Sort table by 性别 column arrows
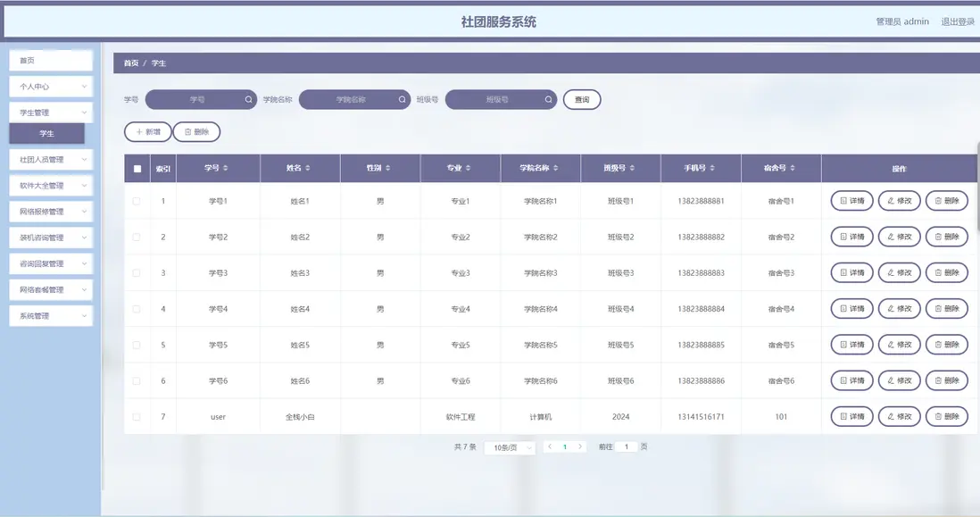Image resolution: width=980 pixels, height=517 pixels. pos(387,168)
